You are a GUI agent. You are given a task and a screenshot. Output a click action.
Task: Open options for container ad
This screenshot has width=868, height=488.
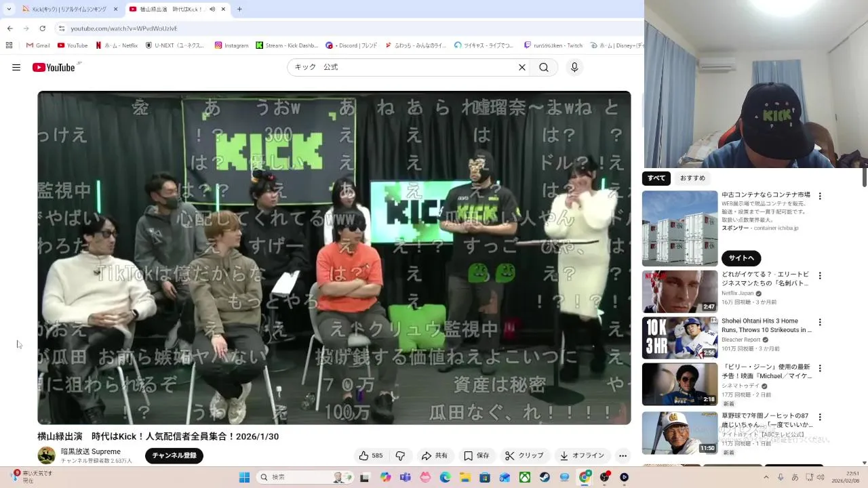coord(820,196)
